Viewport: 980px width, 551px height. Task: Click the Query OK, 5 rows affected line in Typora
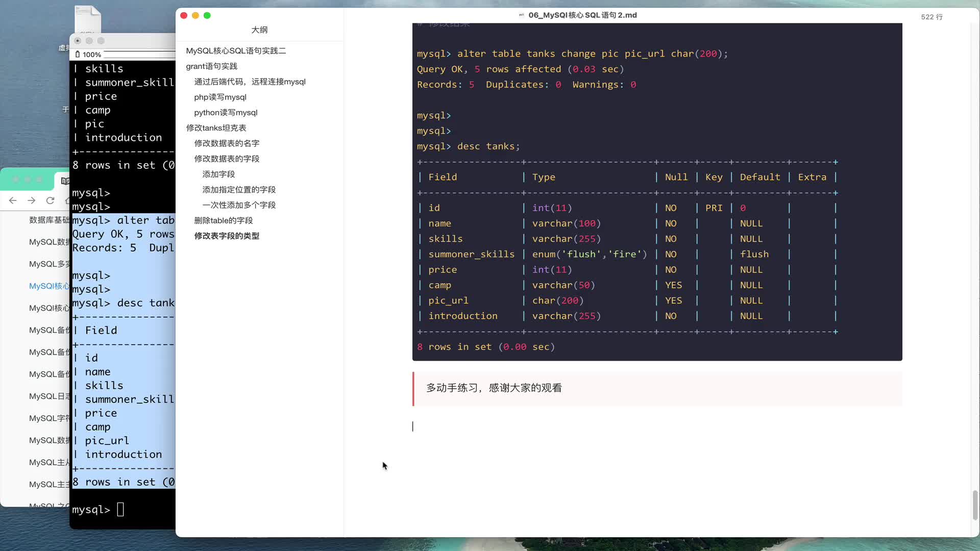click(x=520, y=69)
